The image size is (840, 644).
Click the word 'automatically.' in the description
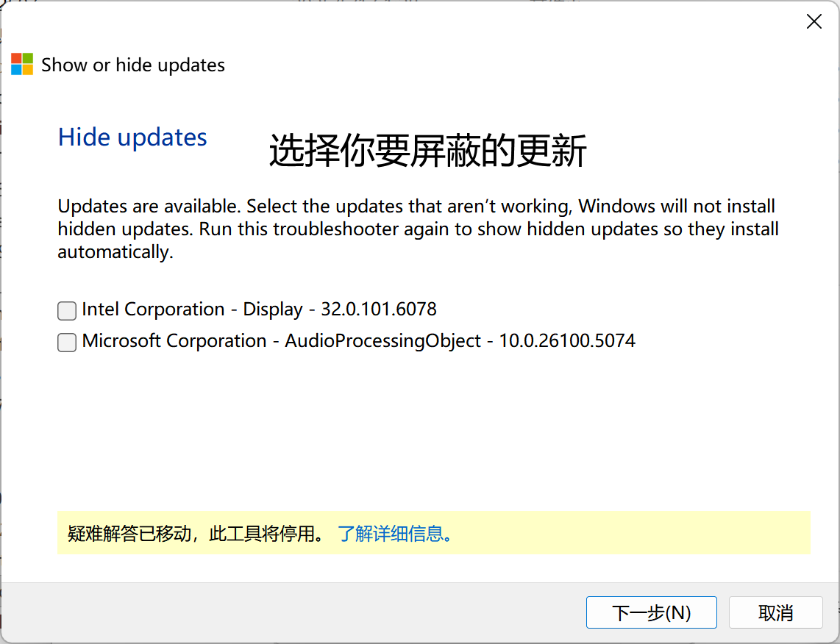pos(115,251)
